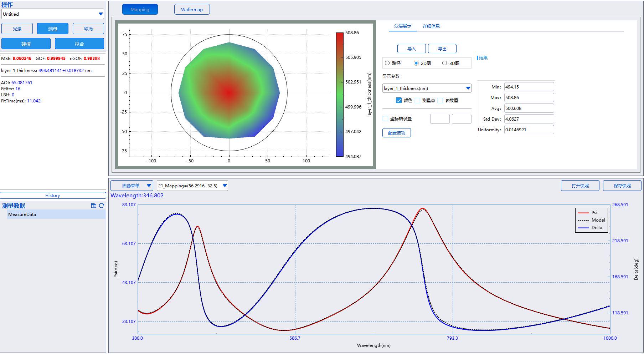The height and width of the screenshot is (354, 644).
Task: Click the 测量 button
Action: [53, 29]
